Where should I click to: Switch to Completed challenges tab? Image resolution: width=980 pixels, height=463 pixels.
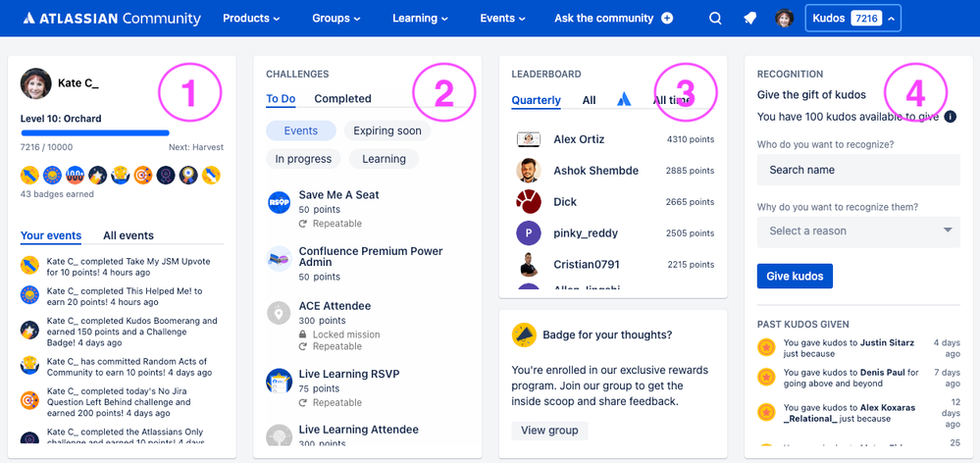342,99
